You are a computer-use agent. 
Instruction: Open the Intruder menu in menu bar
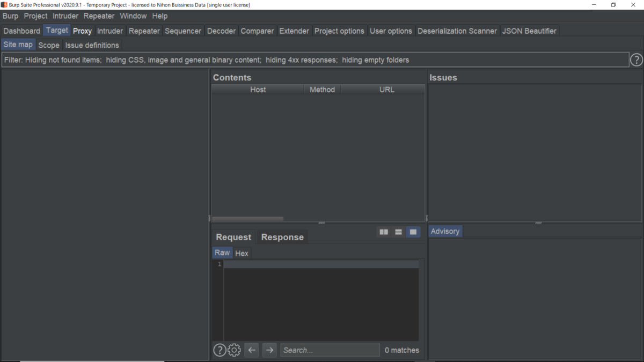pyautogui.click(x=65, y=16)
